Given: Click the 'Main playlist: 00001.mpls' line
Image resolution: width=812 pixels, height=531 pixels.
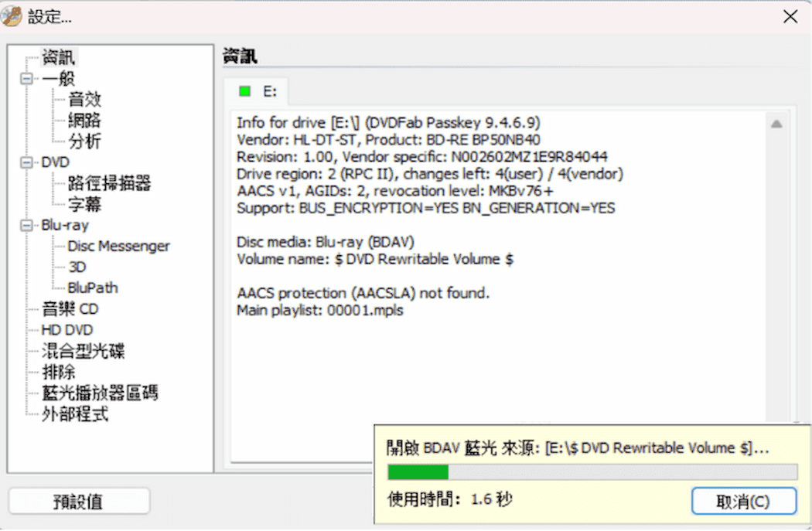Looking at the screenshot, I should point(320,311).
